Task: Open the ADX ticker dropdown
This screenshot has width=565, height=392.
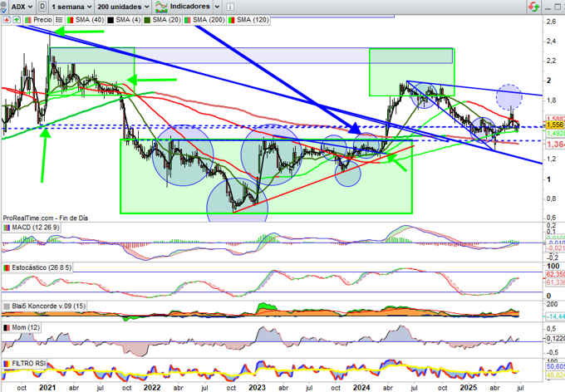Action: point(22,7)
